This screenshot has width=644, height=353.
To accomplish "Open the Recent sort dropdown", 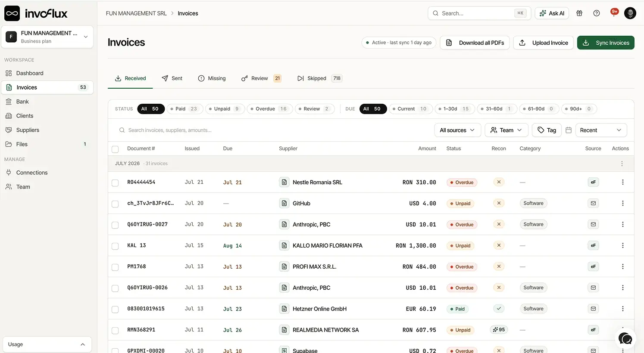I will click(x=601, y=130).
